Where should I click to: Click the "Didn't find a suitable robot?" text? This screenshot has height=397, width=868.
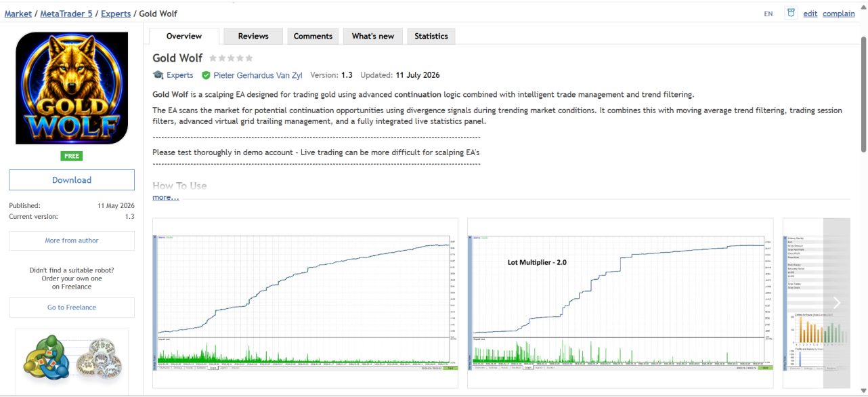coord(72,270)
